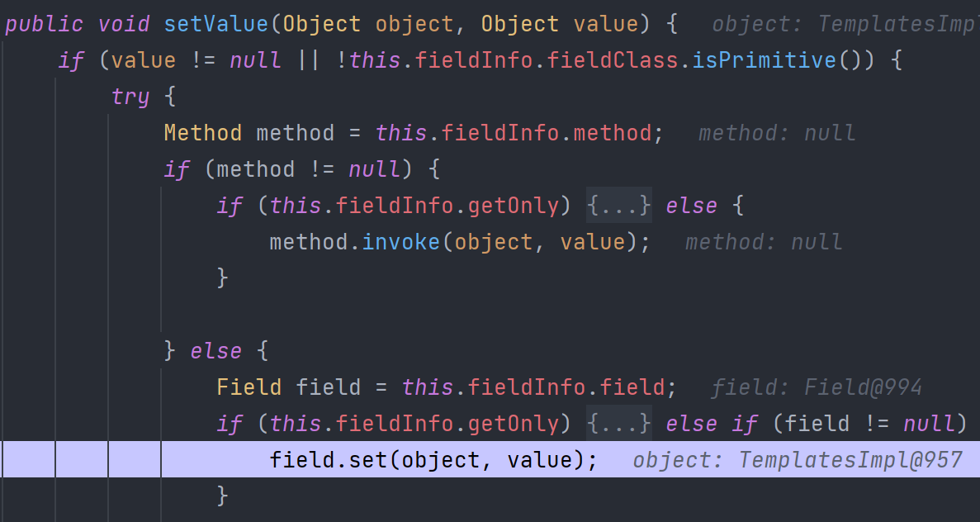
Task: Click the setValue method name
Action: click(216, 23)
